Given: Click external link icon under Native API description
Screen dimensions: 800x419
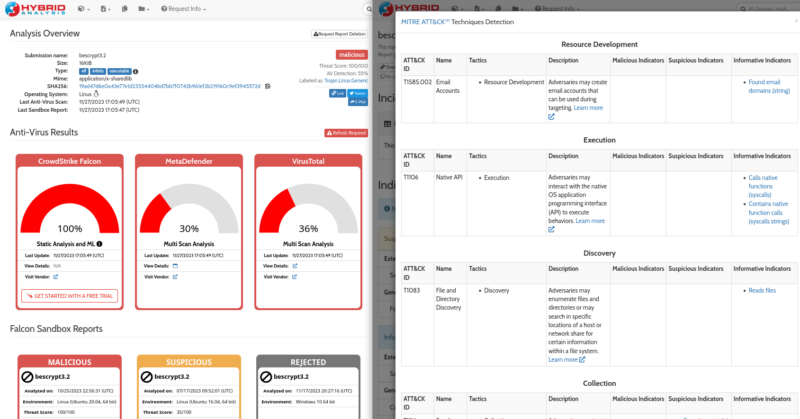Looking at the screenshot, I should (552, 230).
